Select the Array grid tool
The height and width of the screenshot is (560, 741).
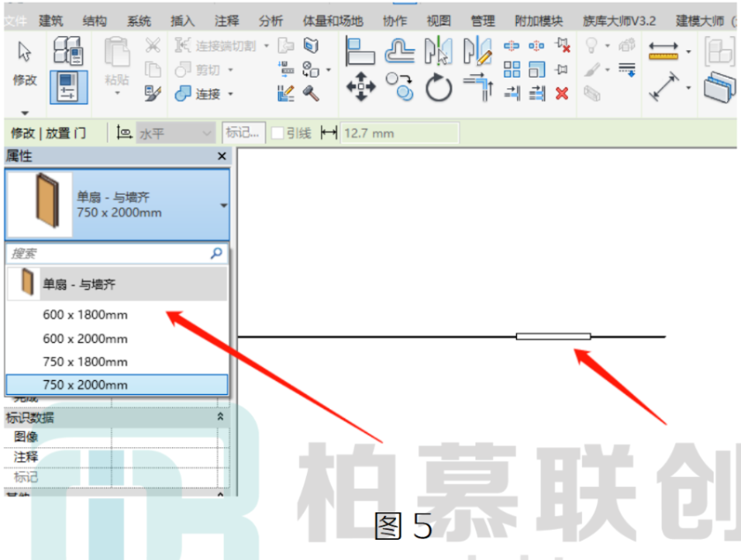(512, 70)
